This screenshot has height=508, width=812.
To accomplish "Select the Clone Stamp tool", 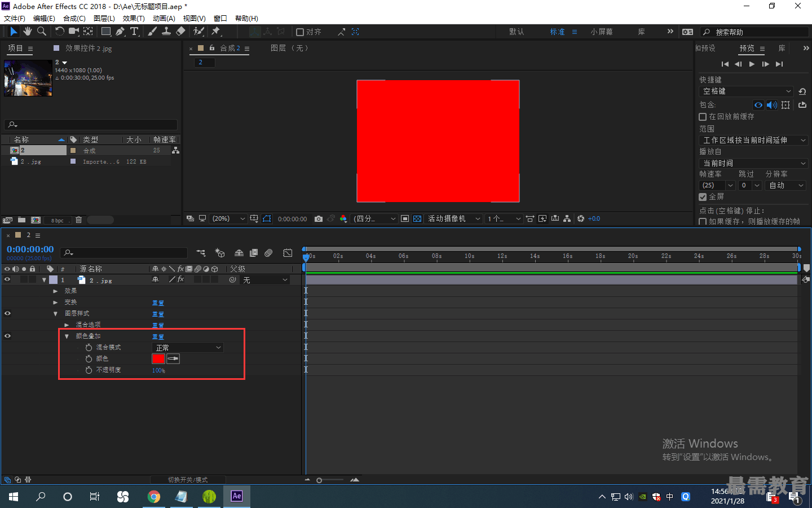I will 166,32.
